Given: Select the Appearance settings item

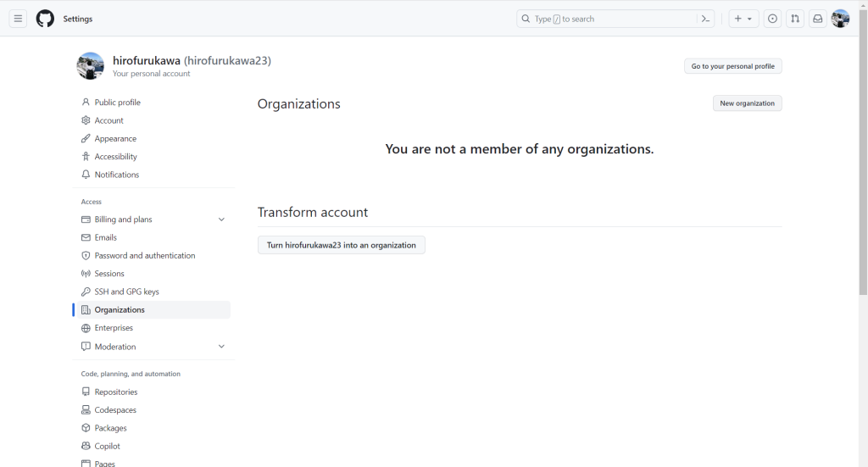Looking at the screenshot, I should [115, 139].
